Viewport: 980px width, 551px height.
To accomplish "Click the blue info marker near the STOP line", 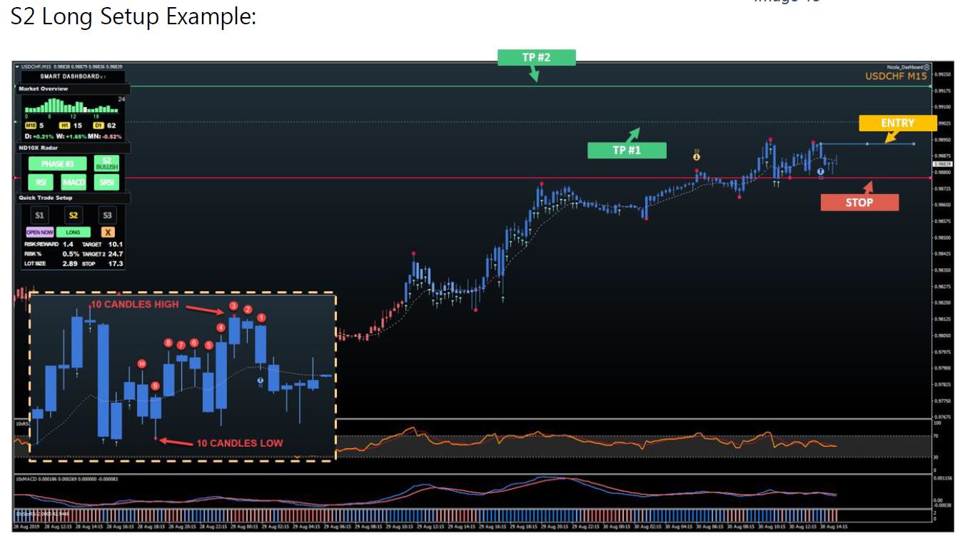I will [x=821, y=171].
